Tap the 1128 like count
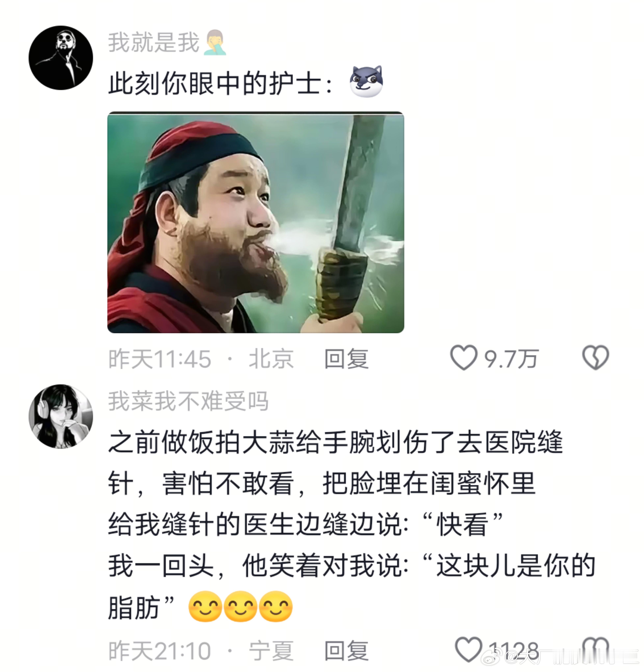Screen dimensions: 644x672 point(514,649)
